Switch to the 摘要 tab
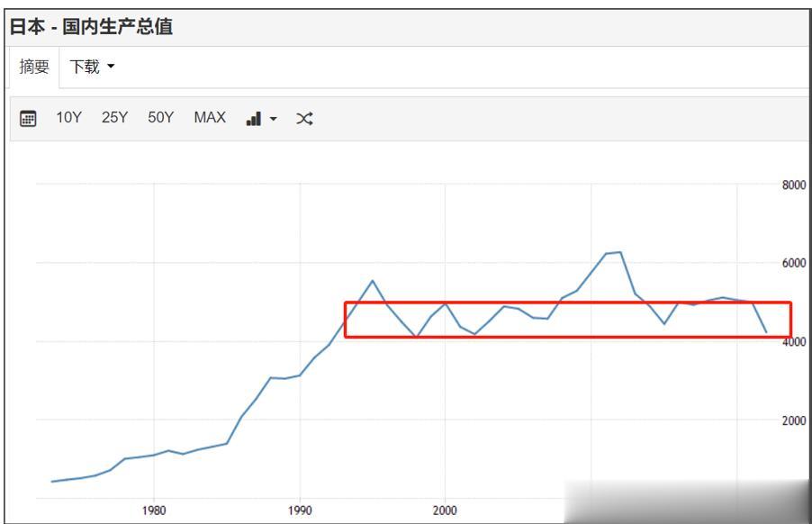The image size is (812, 524). 34,67
